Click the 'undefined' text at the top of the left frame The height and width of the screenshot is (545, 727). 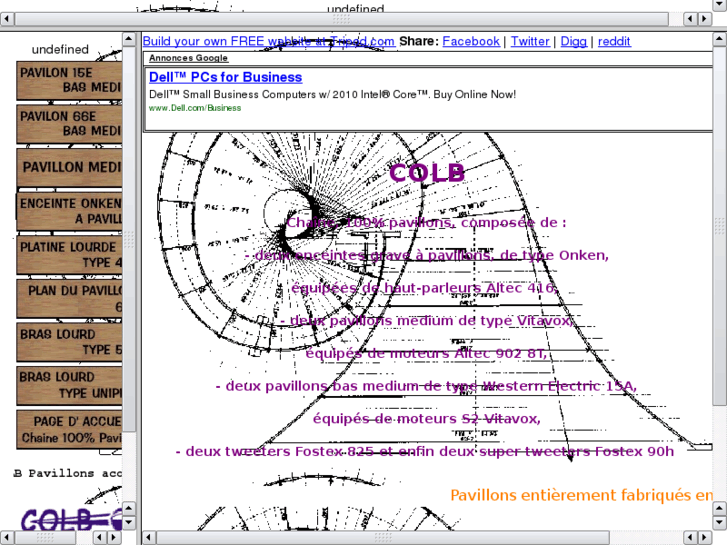pos(60,50)
